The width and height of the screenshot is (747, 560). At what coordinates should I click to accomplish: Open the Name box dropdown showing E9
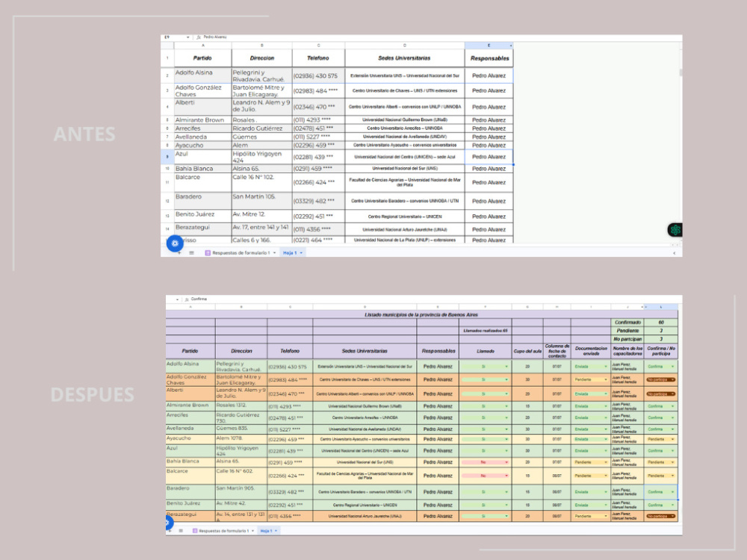point(187,37)
